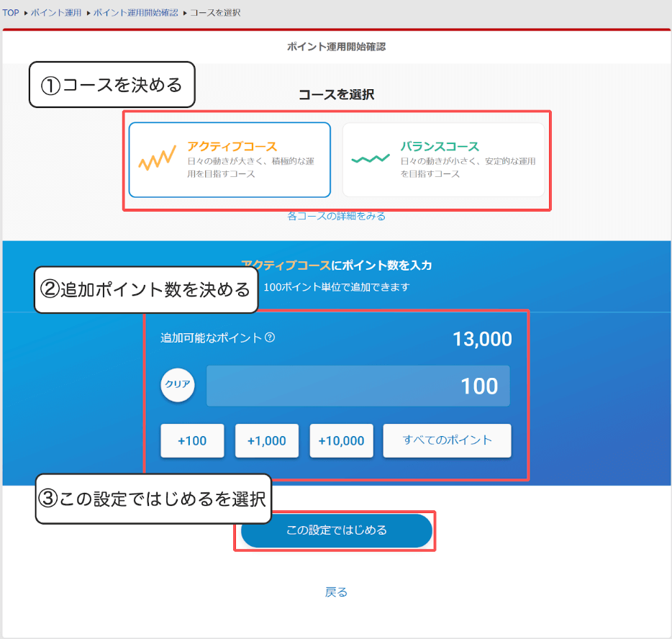672x639 pixels.
Task: Open ポイント運用 from the breadcrumb trail
Action: [55, 12]
